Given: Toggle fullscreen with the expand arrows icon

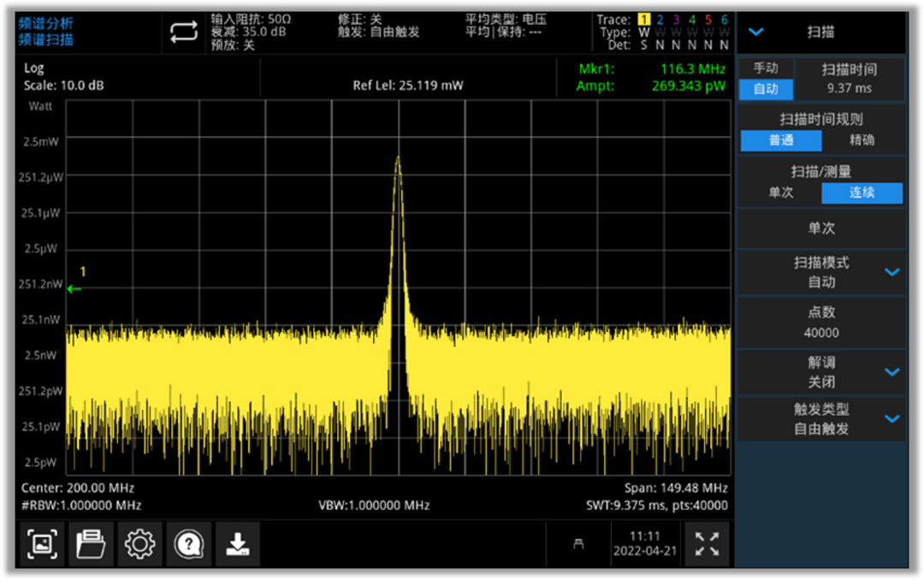Looking at the screenshot, I should click(x=707, y=544).
